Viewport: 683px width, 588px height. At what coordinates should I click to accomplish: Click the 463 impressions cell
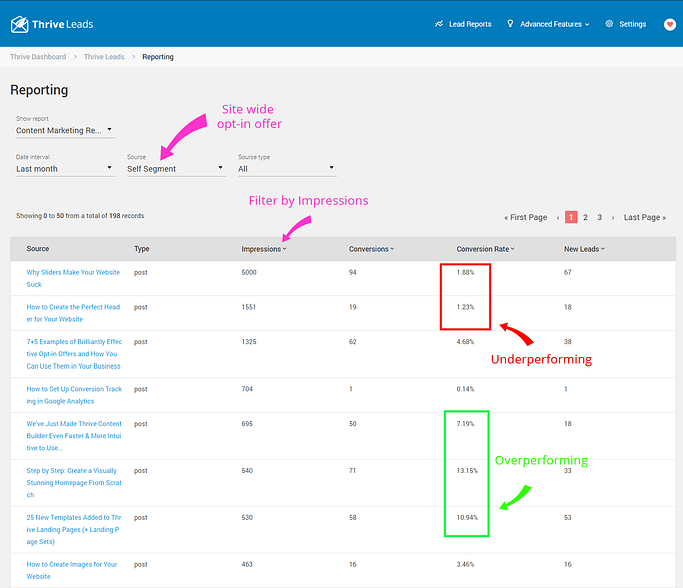[x=247, y=564]
